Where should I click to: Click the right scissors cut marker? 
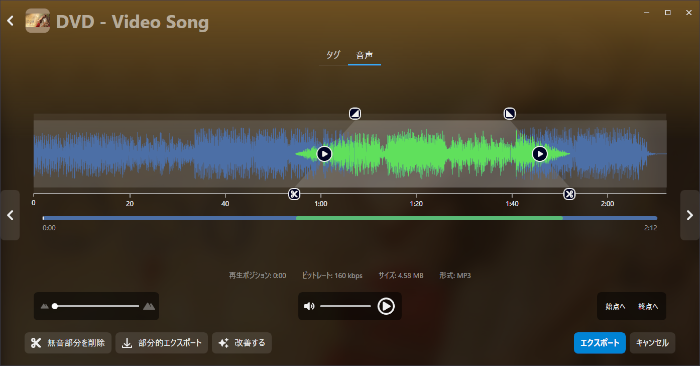569,194
